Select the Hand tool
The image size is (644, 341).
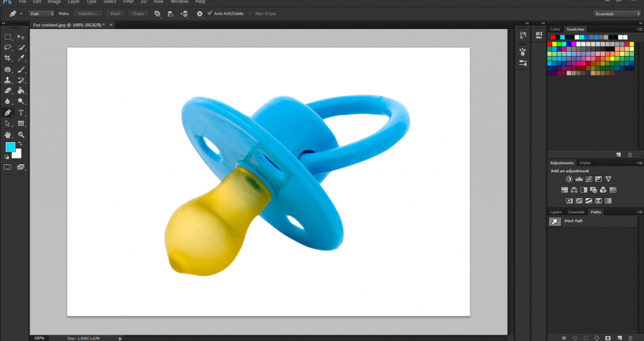8,135
